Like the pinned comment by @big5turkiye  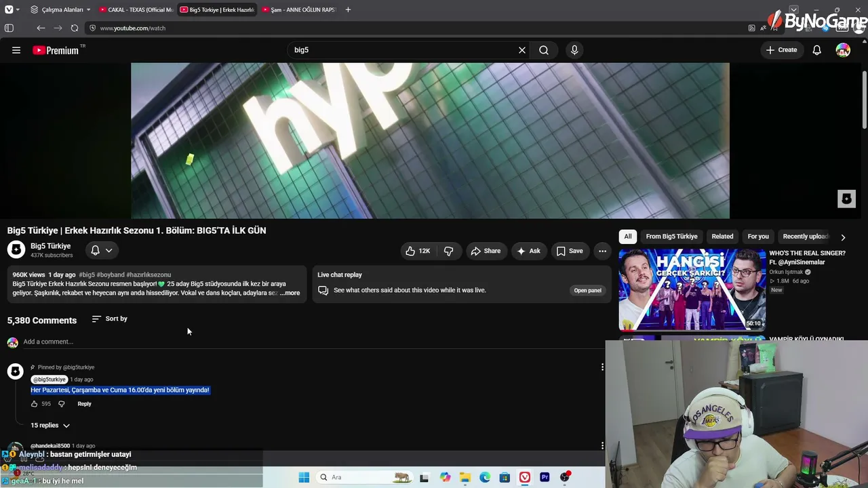[x=34, y=404]
